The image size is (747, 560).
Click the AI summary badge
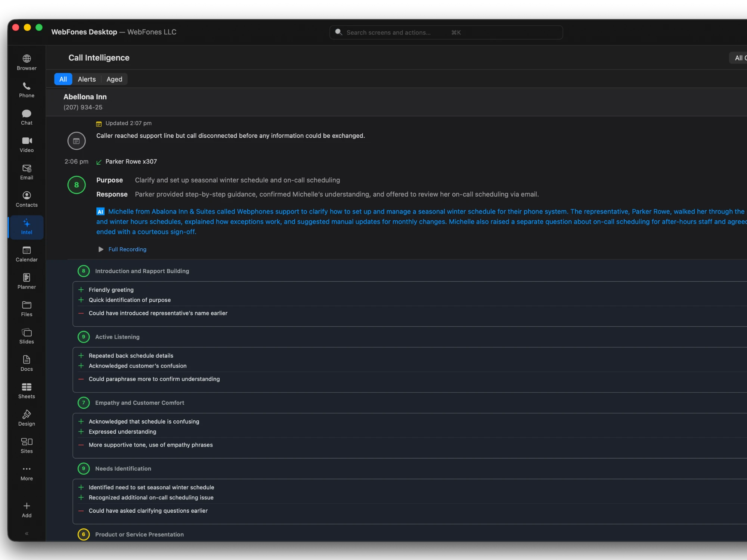click(100, 212)
